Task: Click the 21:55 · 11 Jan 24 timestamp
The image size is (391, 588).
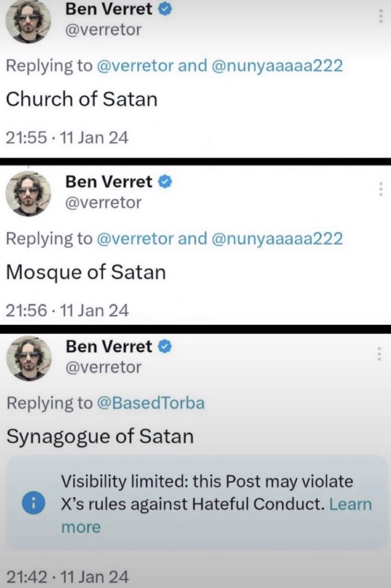Action: 67,138
